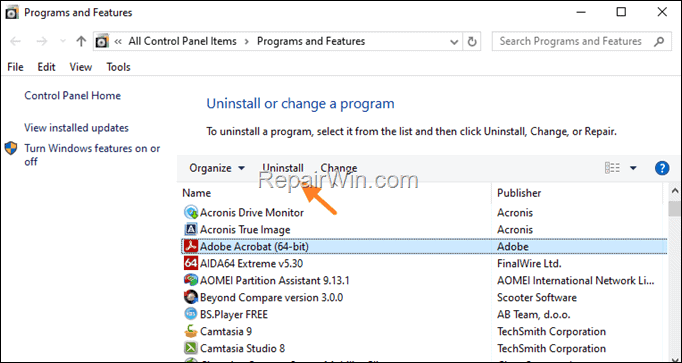This screenshot has height=363, width=682.
Task: Click Programs and Features breadcrumb
Action: [x=311, y=41]
